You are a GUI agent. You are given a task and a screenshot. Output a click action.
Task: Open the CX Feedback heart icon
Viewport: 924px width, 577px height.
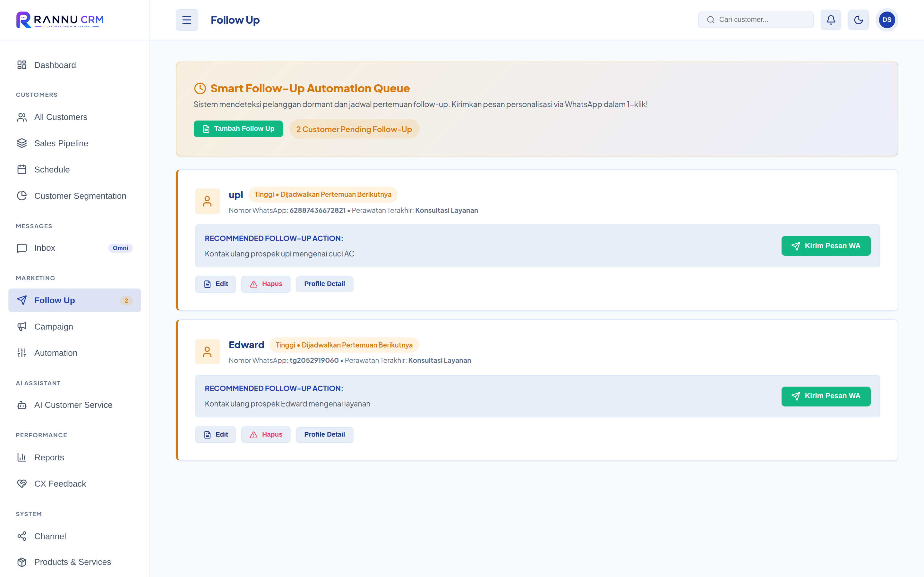pos(22,484)
